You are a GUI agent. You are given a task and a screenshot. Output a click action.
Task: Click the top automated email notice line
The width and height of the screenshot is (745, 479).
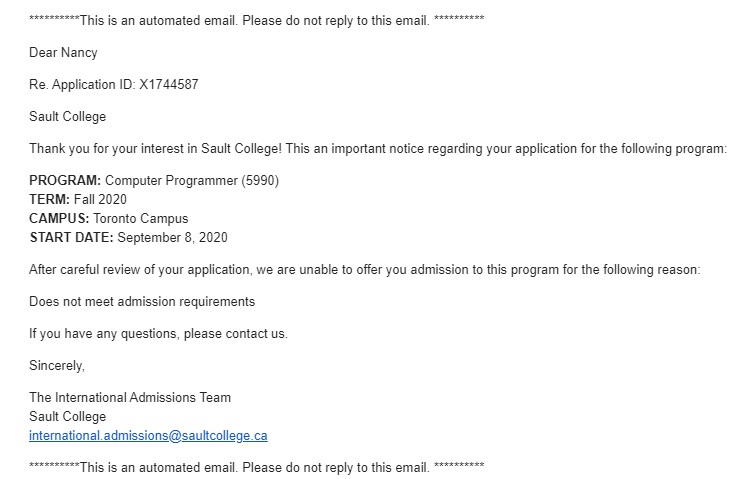pos(257,20)
